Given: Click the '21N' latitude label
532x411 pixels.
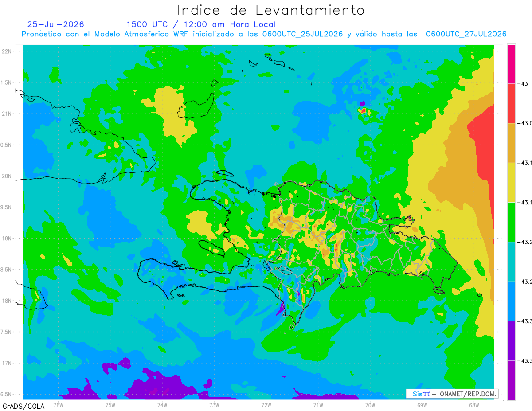Looking at the screenshot, I should pyautogui.click(x=7, y=114).
